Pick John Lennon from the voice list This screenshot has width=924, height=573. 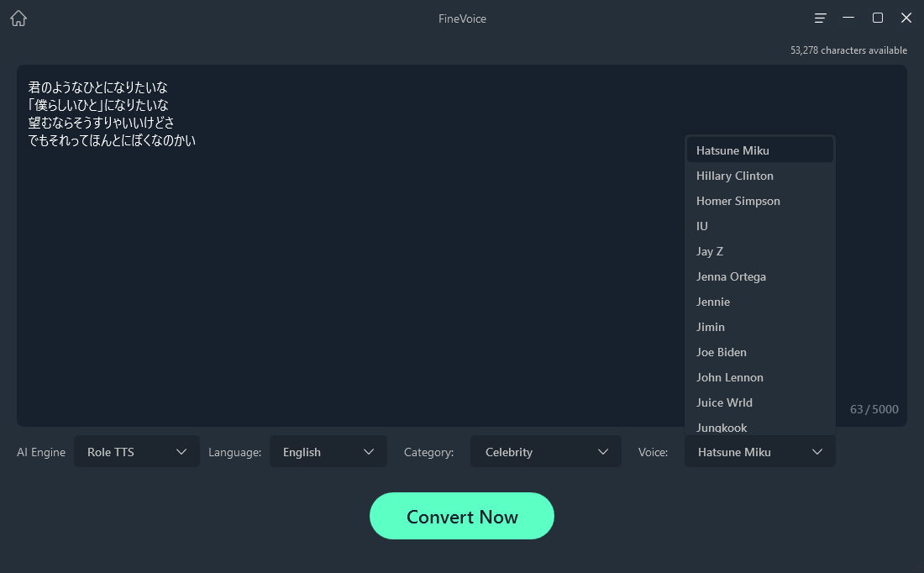tap(759, 377)
